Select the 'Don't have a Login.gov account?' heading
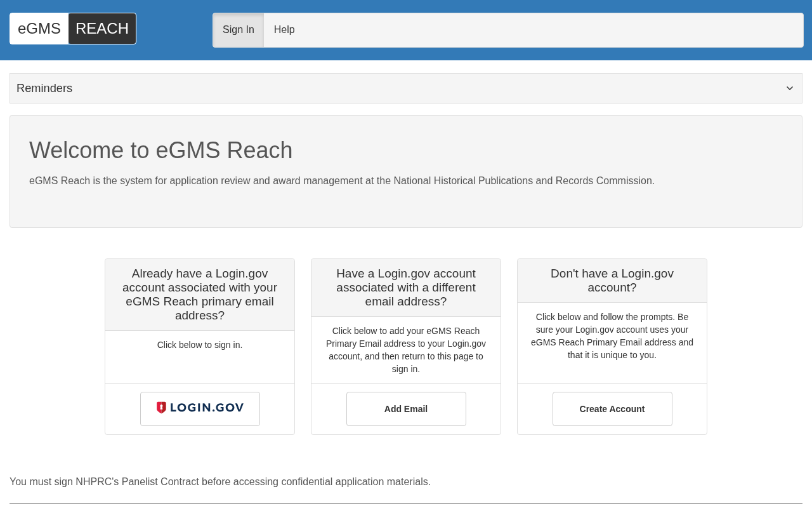 point(612,281)
